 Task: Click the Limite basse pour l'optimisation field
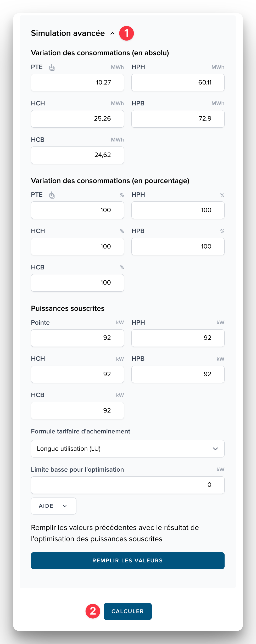[x=127, y=485]
